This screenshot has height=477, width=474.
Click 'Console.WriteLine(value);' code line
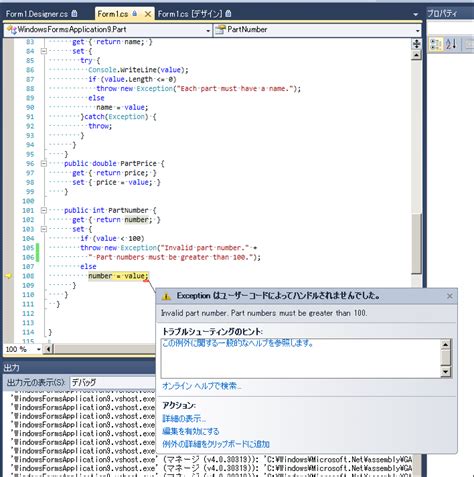138,70
